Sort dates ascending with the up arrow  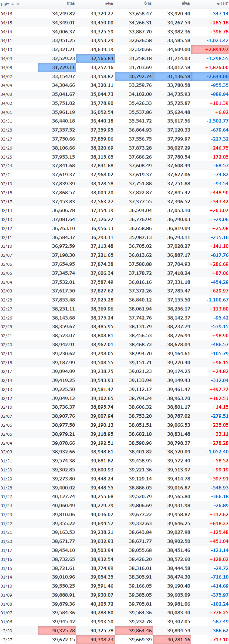[13, 4]
